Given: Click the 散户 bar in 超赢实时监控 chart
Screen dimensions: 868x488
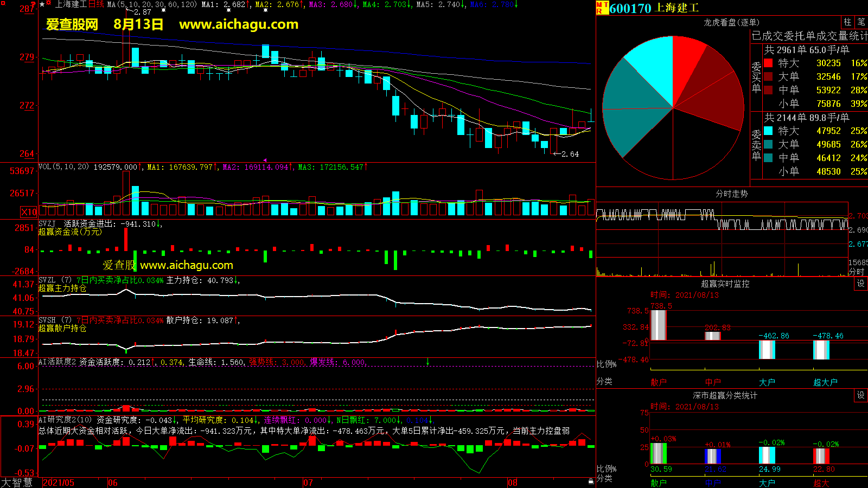Looking at the screenshot, I should click(x=658, y=325).
